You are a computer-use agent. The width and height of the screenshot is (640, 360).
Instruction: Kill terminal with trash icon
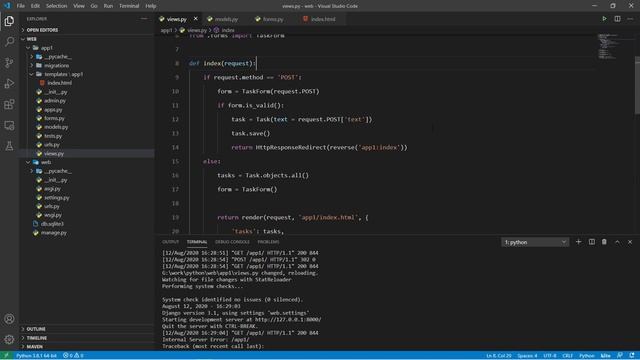click(x=604, y=242)
